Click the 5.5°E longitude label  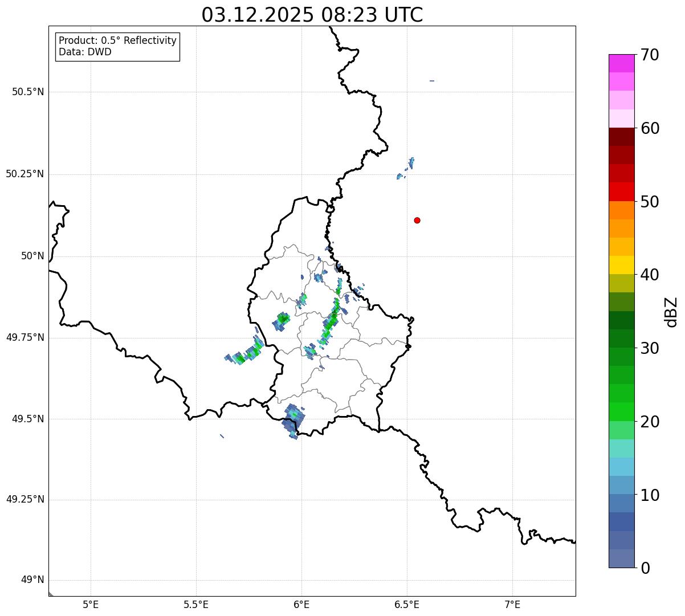[x=196, y=604]
